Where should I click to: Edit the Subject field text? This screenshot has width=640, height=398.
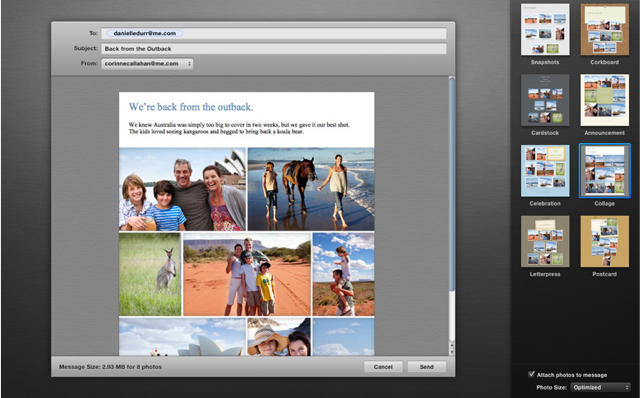coord(273,49)
